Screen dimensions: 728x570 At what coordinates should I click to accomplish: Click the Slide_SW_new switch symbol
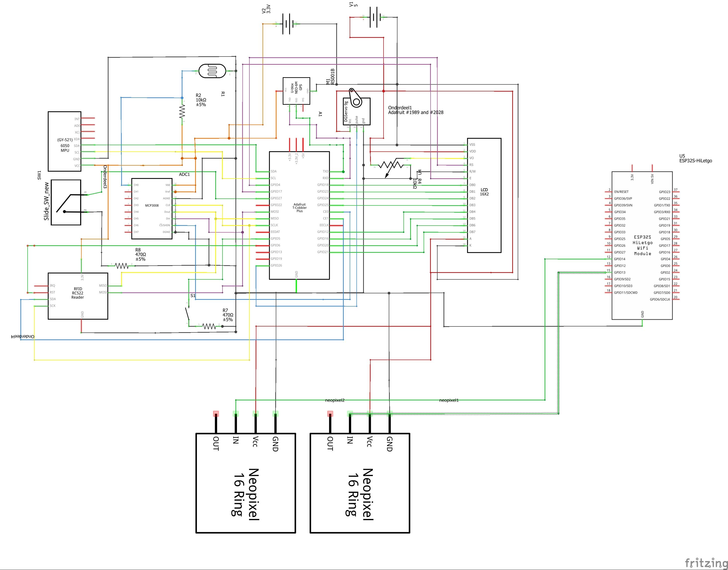tap(66, 202)
